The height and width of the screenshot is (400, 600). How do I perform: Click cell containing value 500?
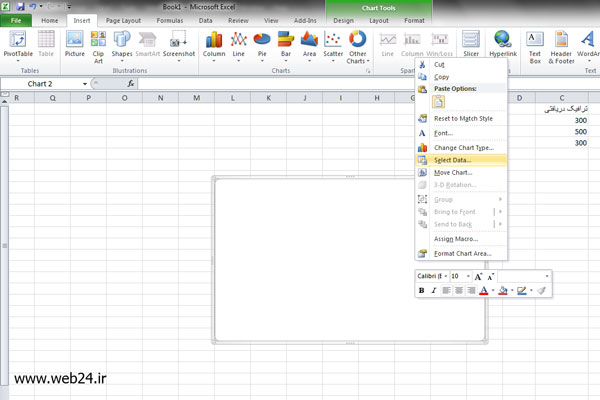(563, 132)
